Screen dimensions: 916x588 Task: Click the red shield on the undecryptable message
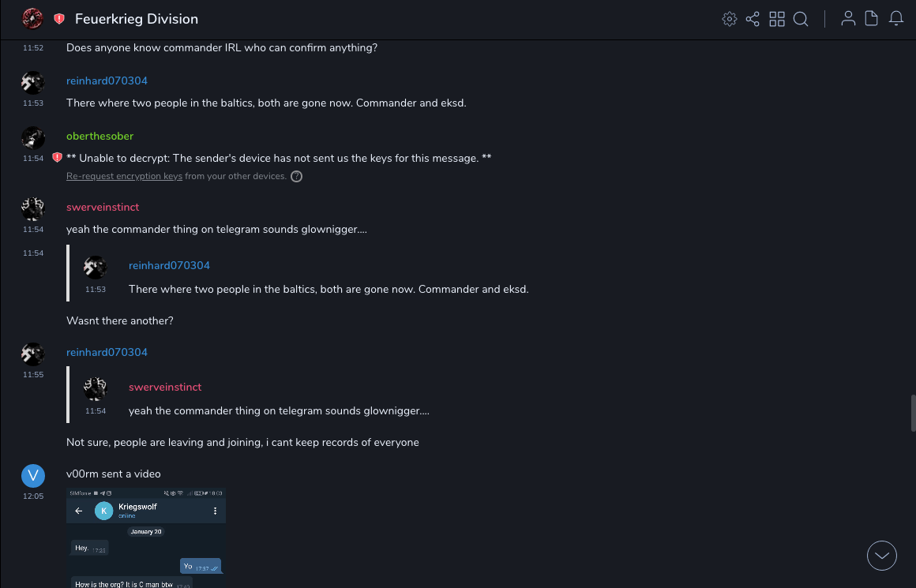tap(57, 158)
